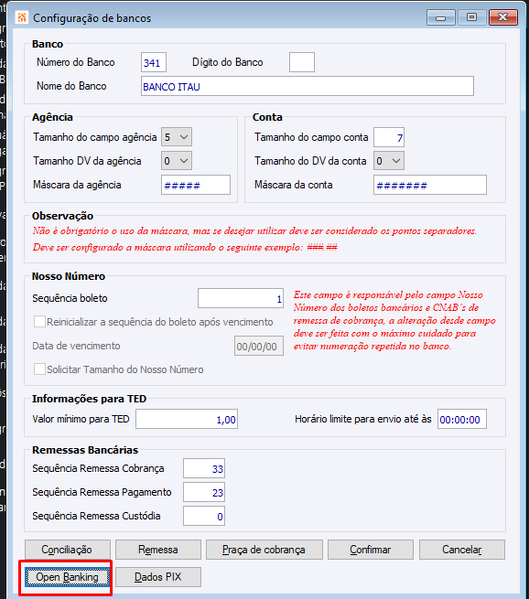
Task: Click the Máscara da conta field
Action: [430, 185]
